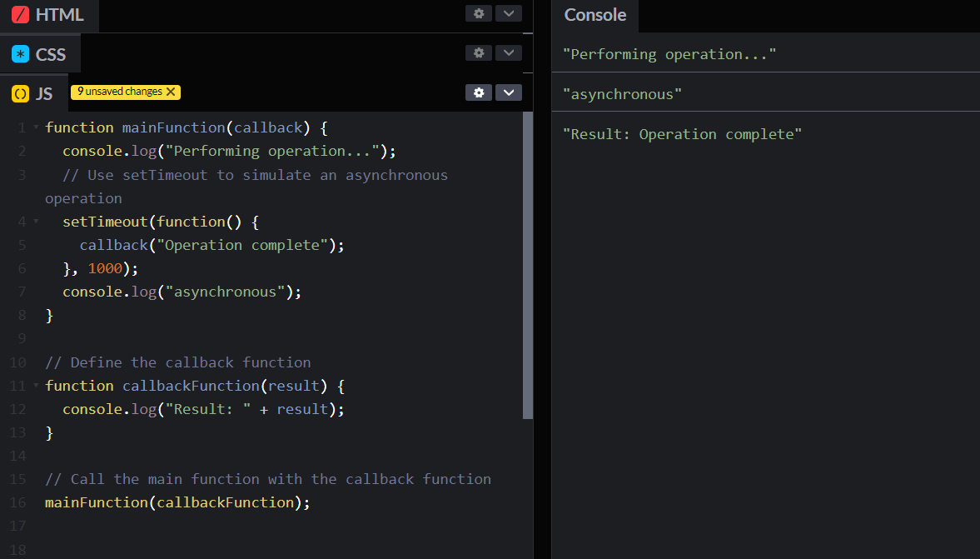Click the "// Define the callback function" comment
This screenshot has width=980, height=559.
[178, 362]
